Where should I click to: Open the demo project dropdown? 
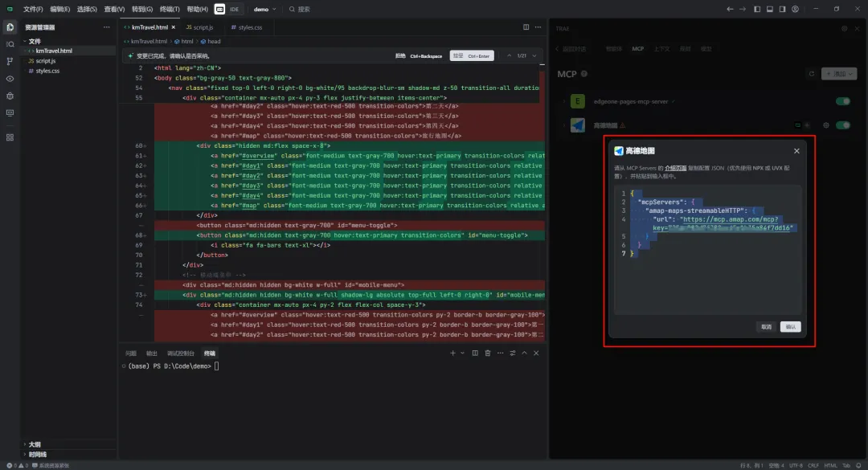[264, 9]
